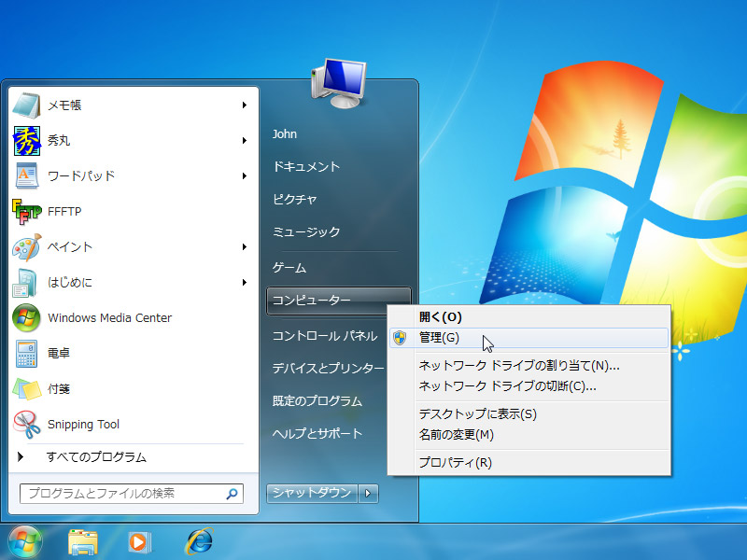Launch Windows Media Center icon
Image resolution: width=747 pixels, height=560 pixels.
pyautogui.click(x=27, y=317)
